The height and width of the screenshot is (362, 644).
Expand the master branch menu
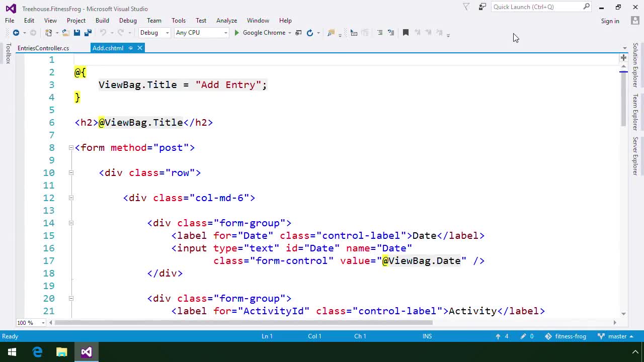click(x=617, y=336)
